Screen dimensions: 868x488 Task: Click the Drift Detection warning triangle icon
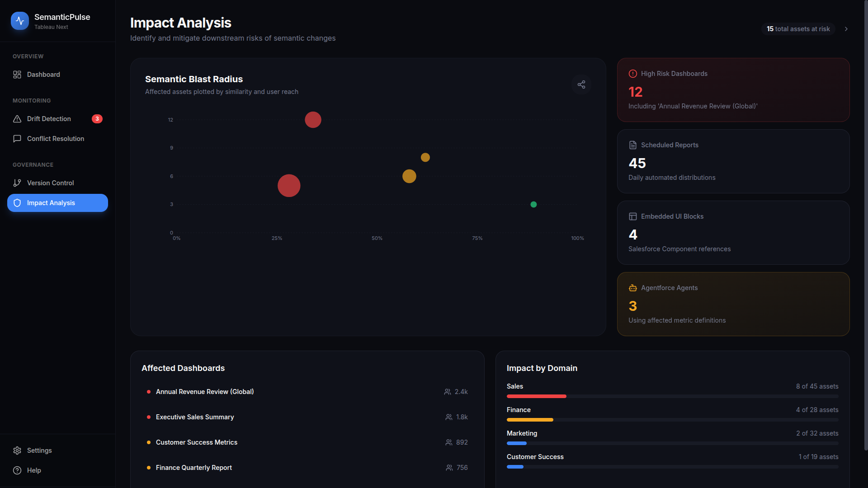tap(17, 119)
